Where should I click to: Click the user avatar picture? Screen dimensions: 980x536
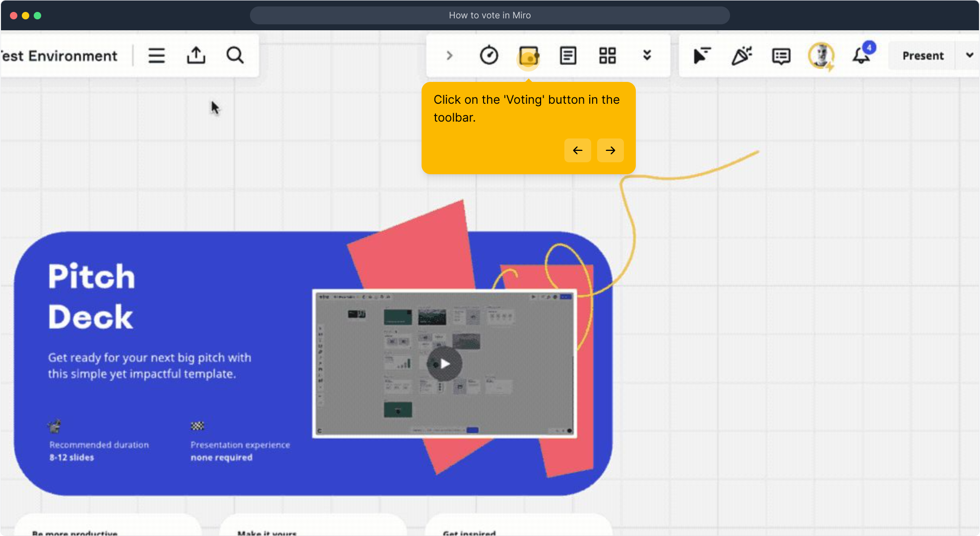tap(821, 56)
